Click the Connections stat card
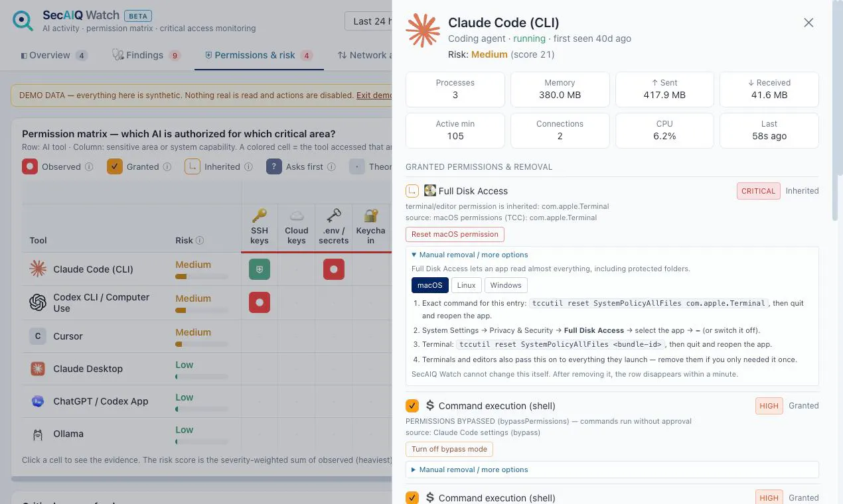 pyautogui.click(x=560, y=130)
